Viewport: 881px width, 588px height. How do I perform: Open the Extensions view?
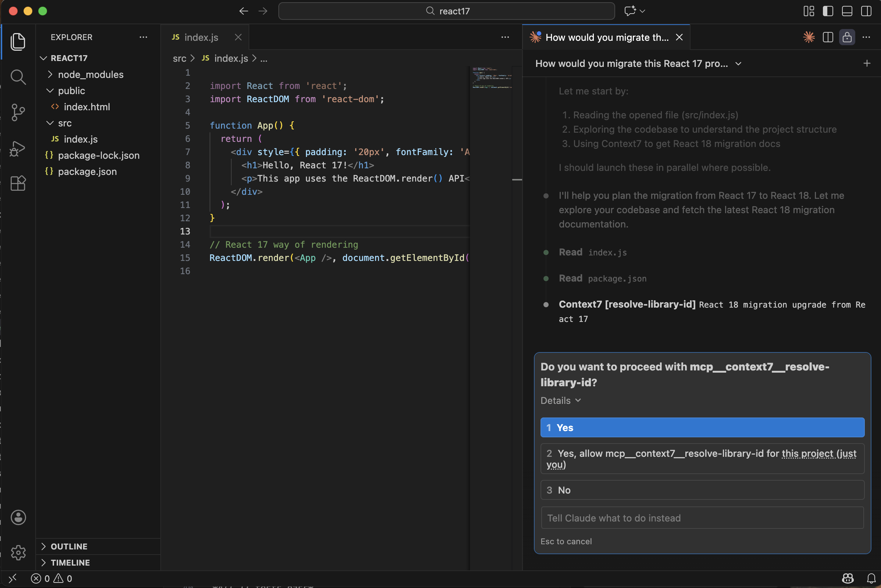tap(18, 183)
